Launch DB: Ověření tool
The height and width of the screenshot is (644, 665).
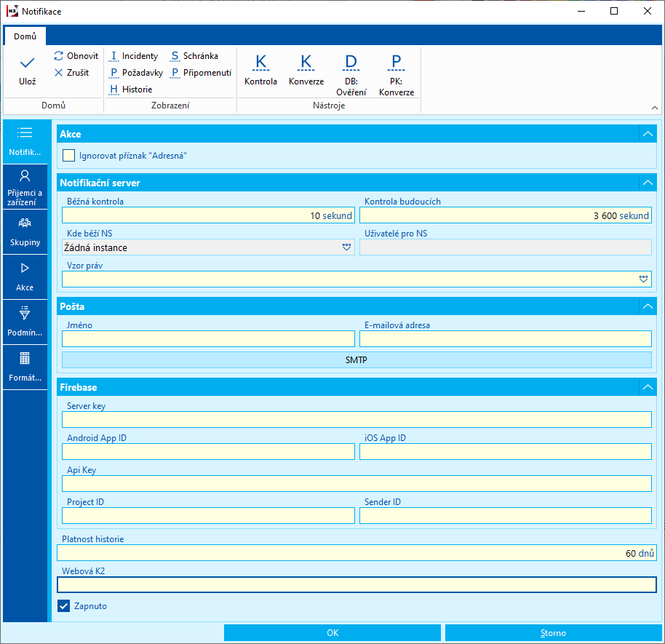click(x=351, y=73)
